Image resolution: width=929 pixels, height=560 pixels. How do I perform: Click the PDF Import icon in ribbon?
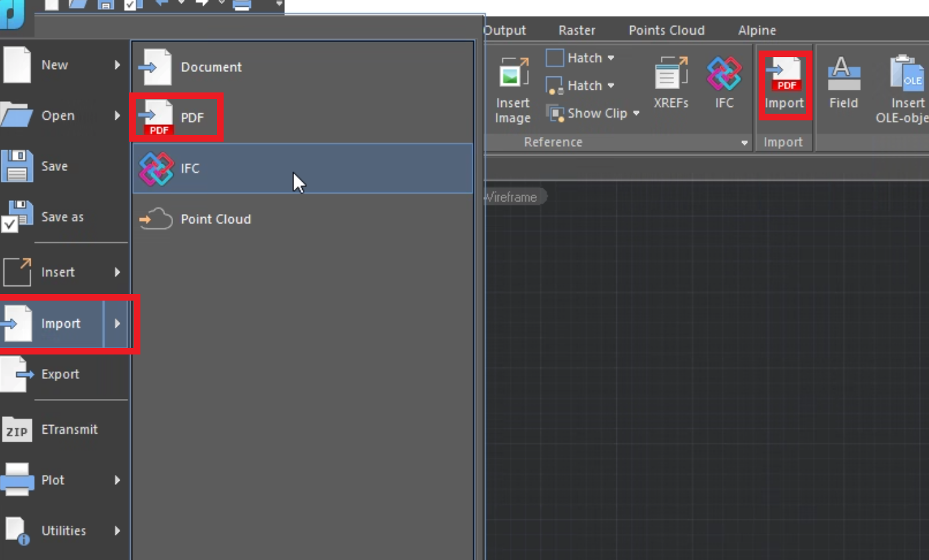[x=784, y=74]
